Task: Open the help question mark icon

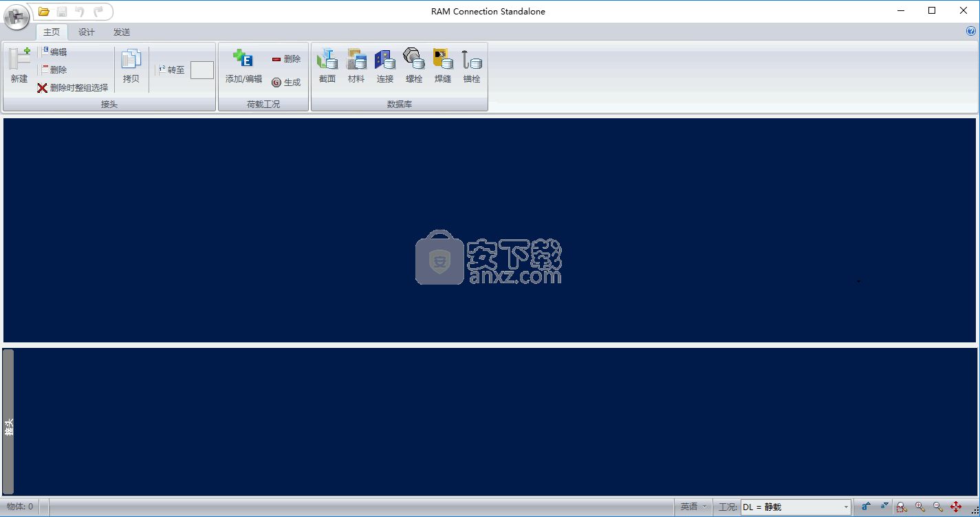Action: 971,31
